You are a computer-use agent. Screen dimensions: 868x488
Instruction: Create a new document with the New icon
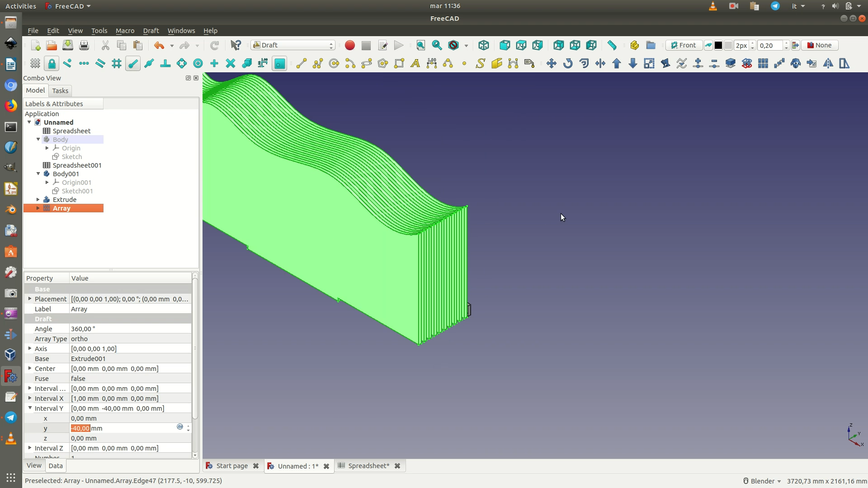pos(35,45)
